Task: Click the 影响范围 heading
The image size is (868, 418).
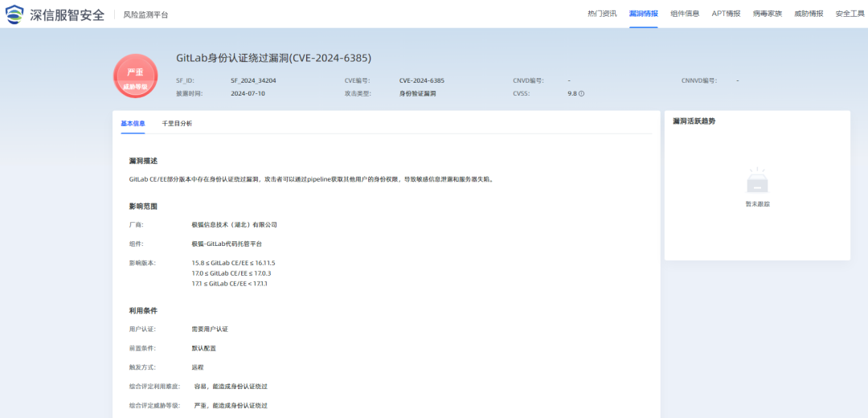Action: (x=143, y=206)
